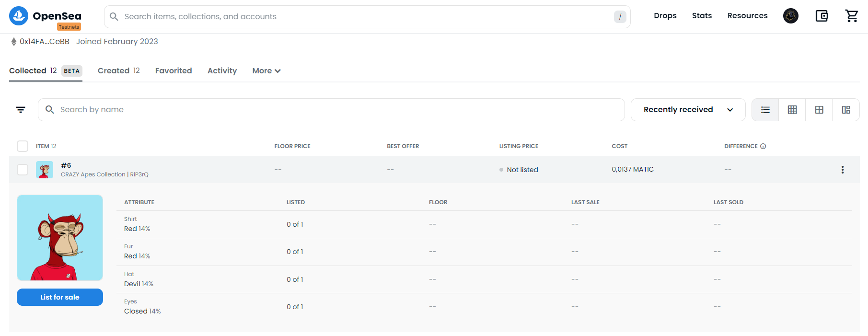Click 0 of 1 listed for Shirt
The width and height of the screenshot is (868, 336).
pos(295,224)
